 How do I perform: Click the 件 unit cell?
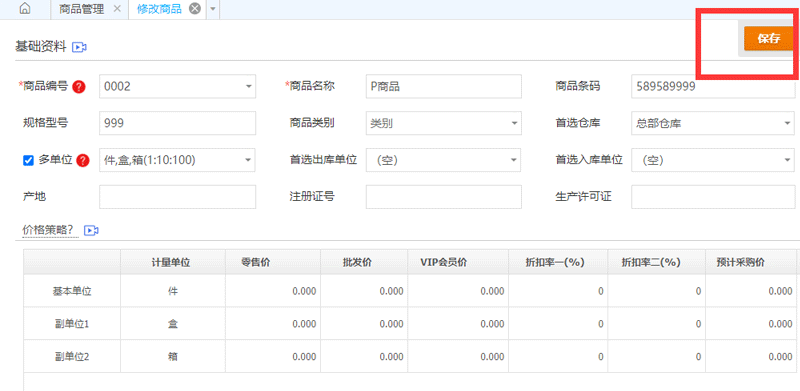(173, 291)
